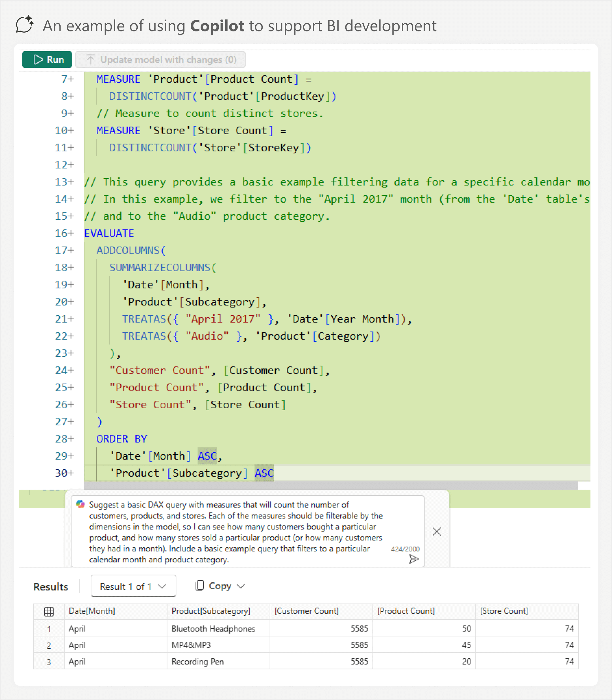The image size is (612, 700).
Task: Click row number 3 in results
Action: tap(49, 662)
